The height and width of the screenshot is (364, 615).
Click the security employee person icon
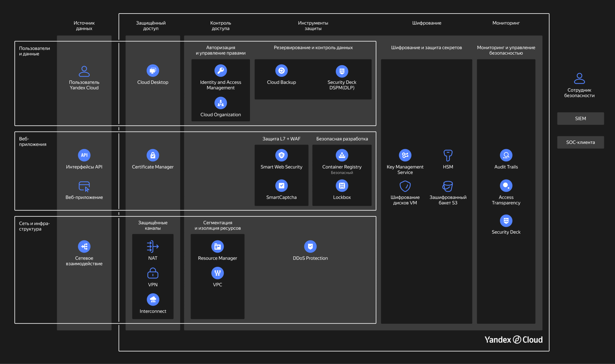(x=579, y=78)
